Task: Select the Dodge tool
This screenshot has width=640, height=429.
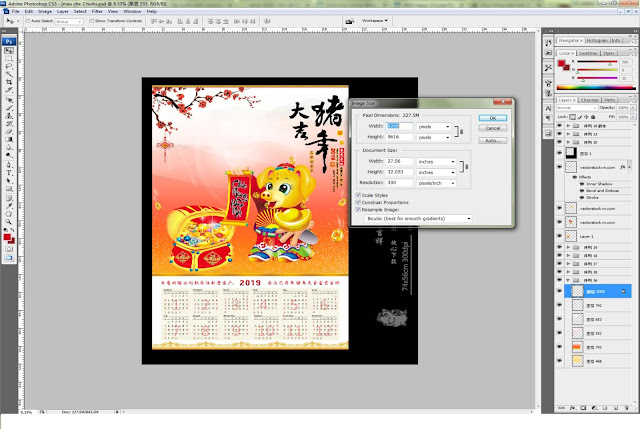Action: [x=9, y=155]
